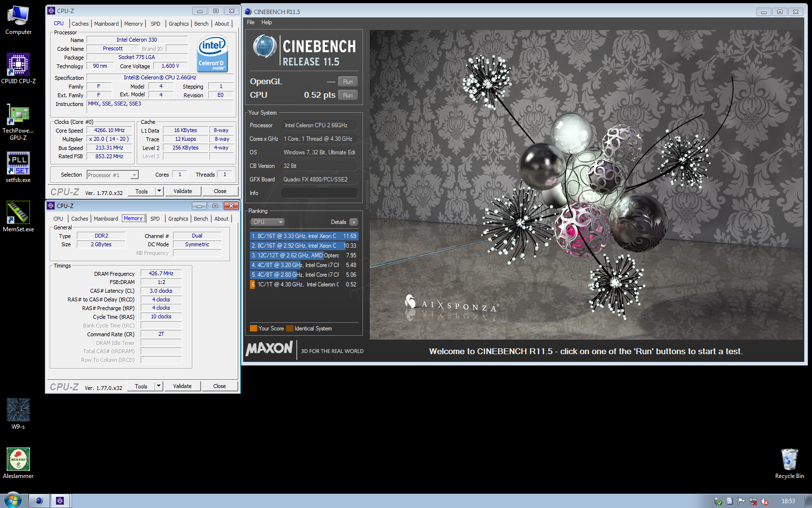The image size is (812, 508).
Task: Switch to Graphics tab in lower CPU-Z
Action: (178, 219)
